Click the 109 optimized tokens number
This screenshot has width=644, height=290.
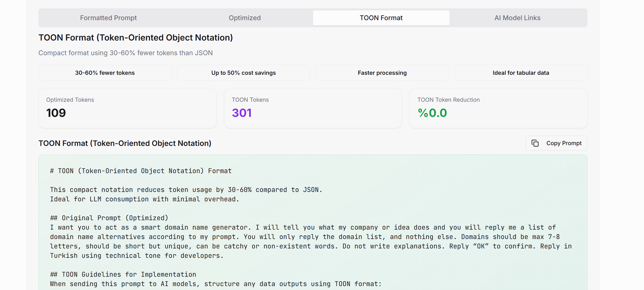coord(56,113)
